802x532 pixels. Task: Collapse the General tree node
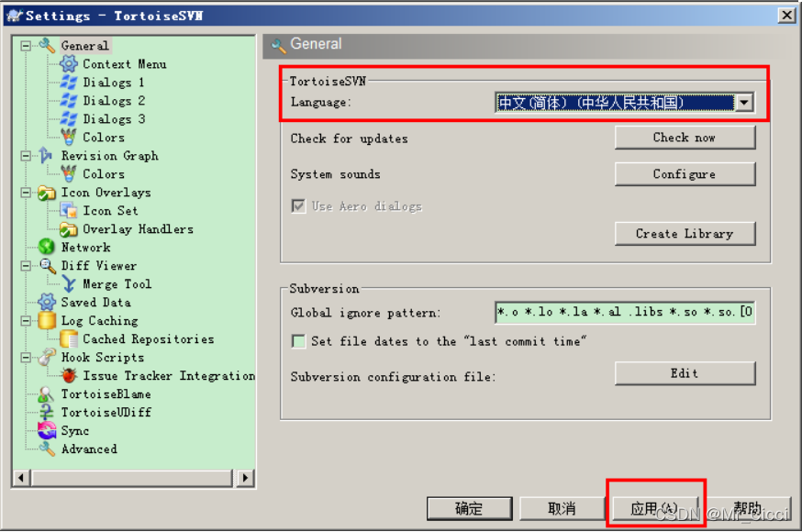click(26, 46)
